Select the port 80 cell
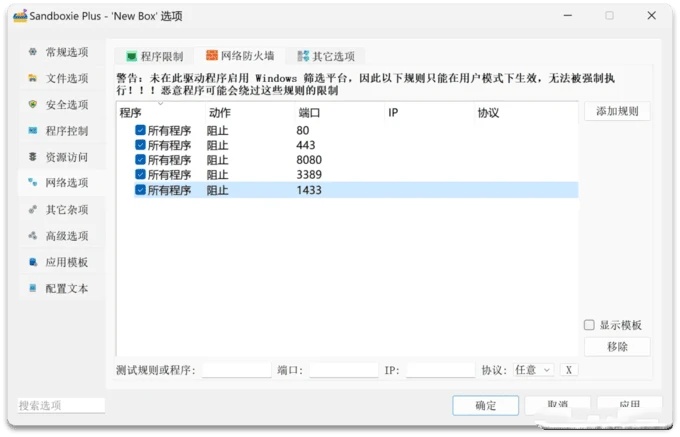The width and height of the screenshot is (680, 437). pyautogui.click(x=303, y=130)
